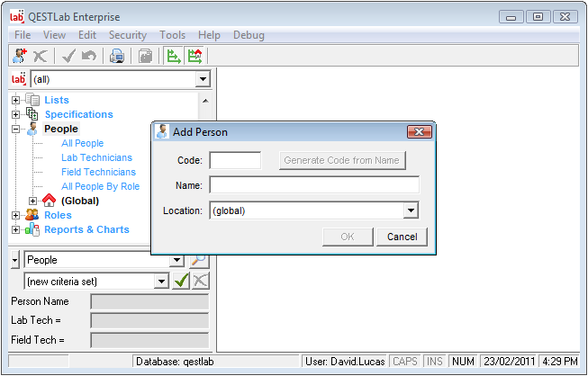
Task: Open the File menu
Action: pyautogui.click(x=23, y=35)
